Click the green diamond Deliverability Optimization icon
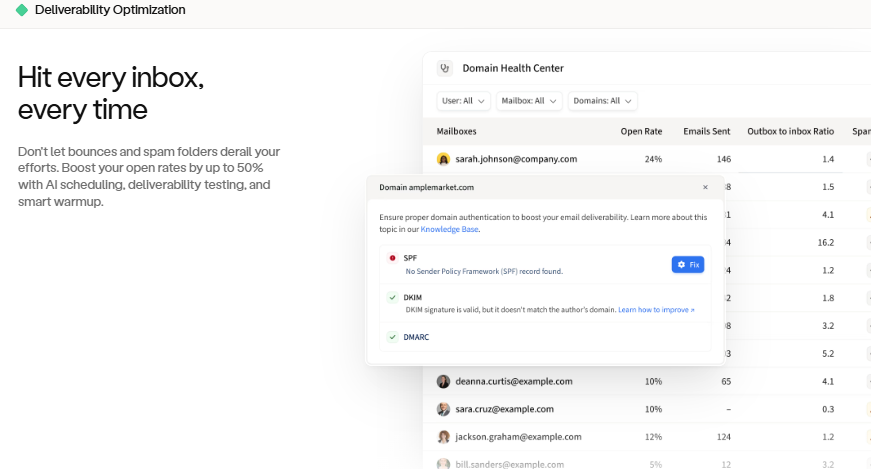871x469 pixels. click(x=22, y=10)
